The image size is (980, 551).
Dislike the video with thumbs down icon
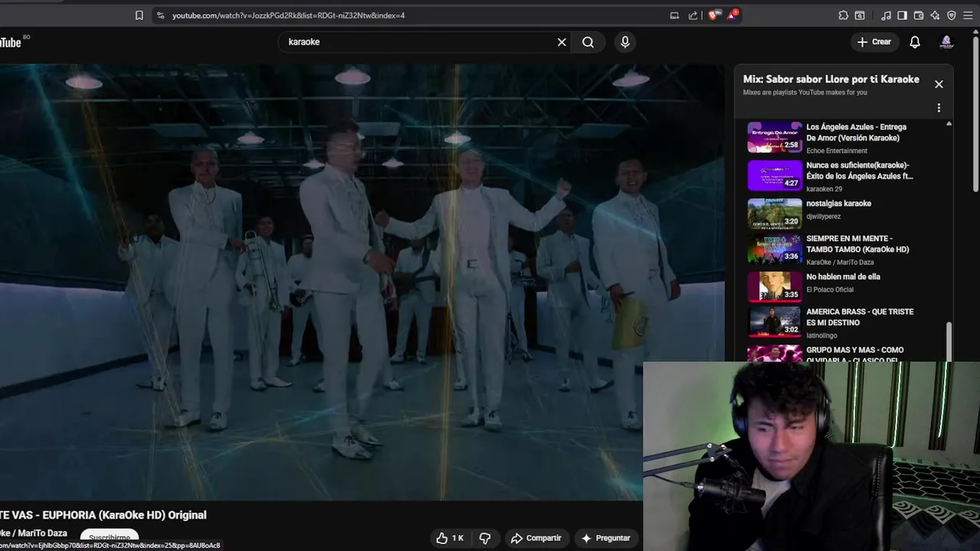(x=485, y=538)
